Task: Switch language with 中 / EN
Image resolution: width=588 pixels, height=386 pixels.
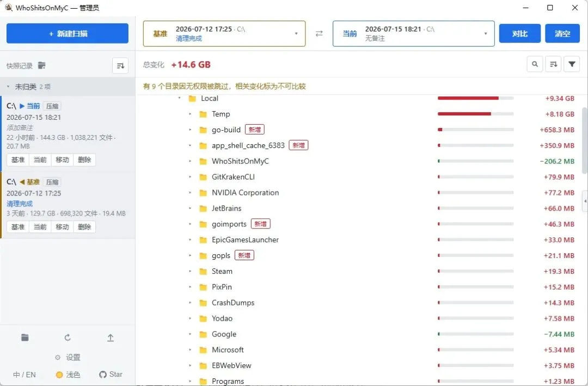Action: (24, 375)
